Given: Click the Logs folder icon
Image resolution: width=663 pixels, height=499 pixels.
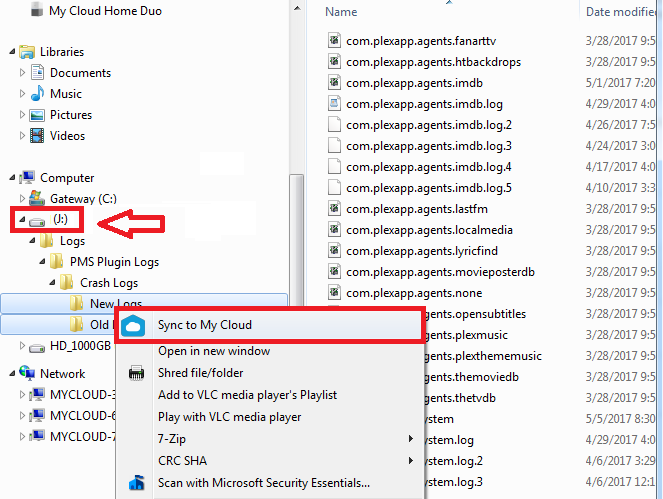Looking at the screenshot, I should pyautogui.click(x=47, y=241).
